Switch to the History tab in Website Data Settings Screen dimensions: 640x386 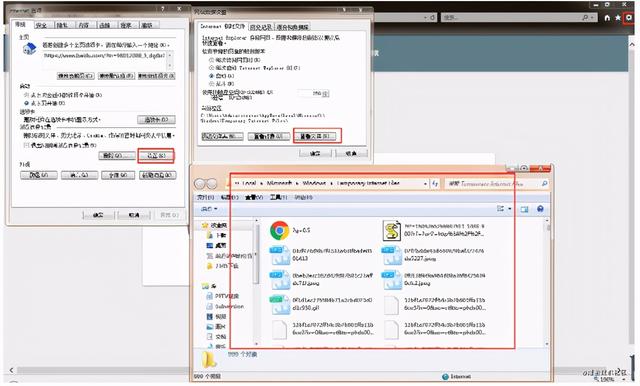(260, 27)
